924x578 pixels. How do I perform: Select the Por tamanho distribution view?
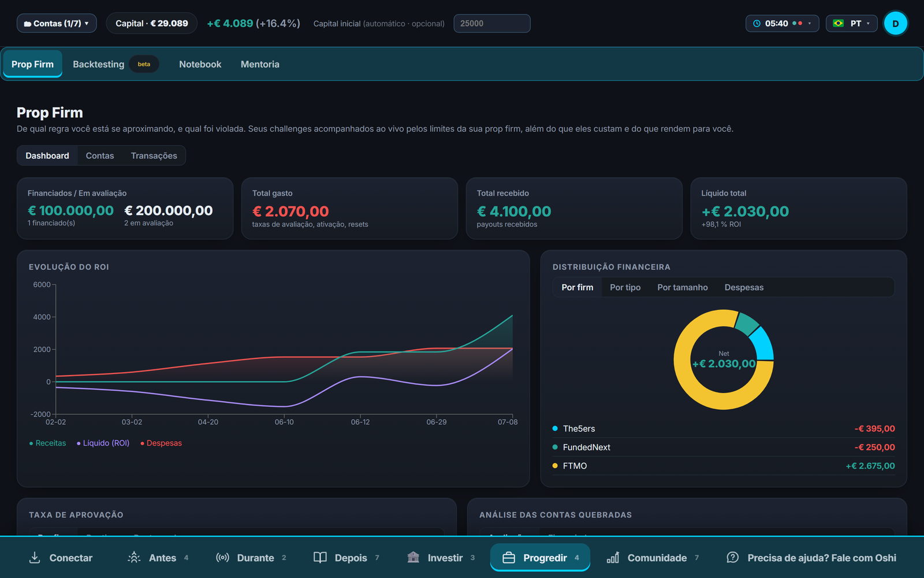[x=682, y=287]
